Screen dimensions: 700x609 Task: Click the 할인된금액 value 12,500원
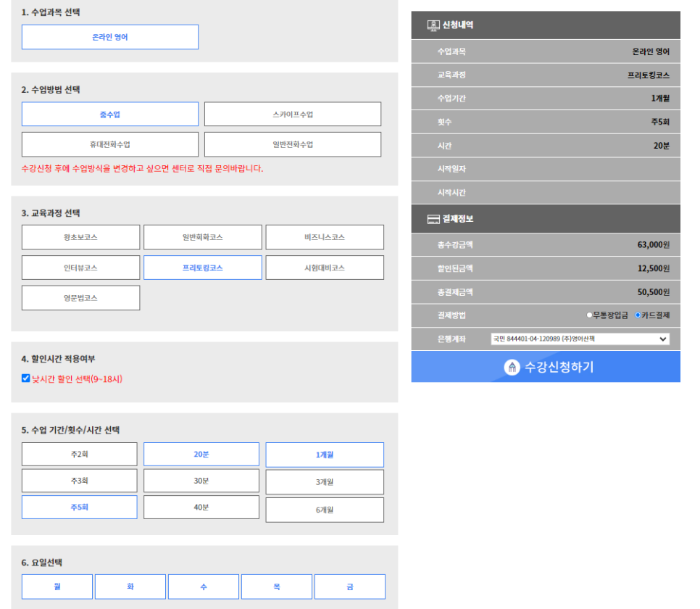coord(654,268)
